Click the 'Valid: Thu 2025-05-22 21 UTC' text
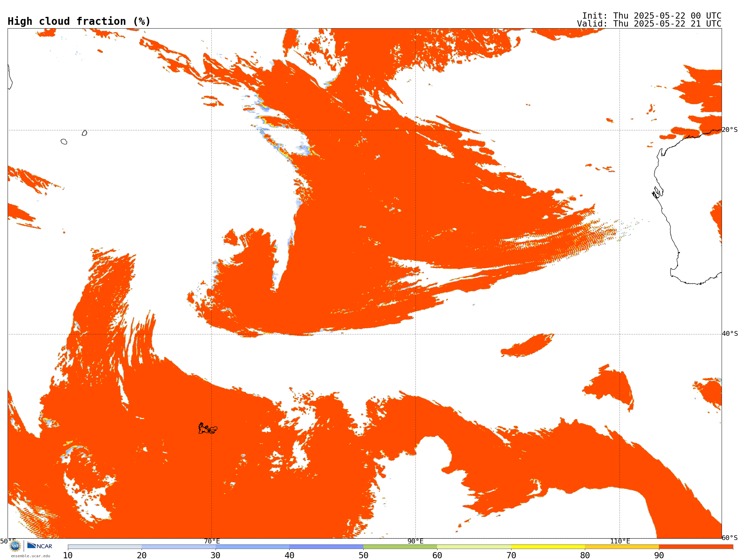Image resolution: width=744 pixels, height=560 pixels. point(649,24)
